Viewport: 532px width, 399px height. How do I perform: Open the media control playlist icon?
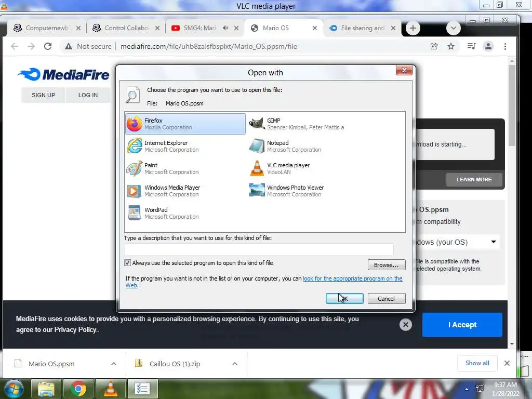tap(471, 46)
